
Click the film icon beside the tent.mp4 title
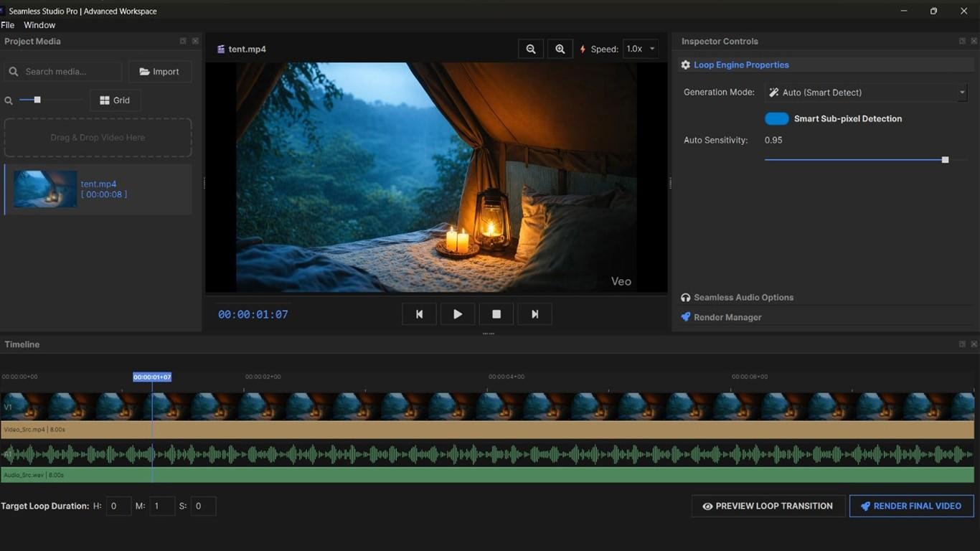point(220,49)
